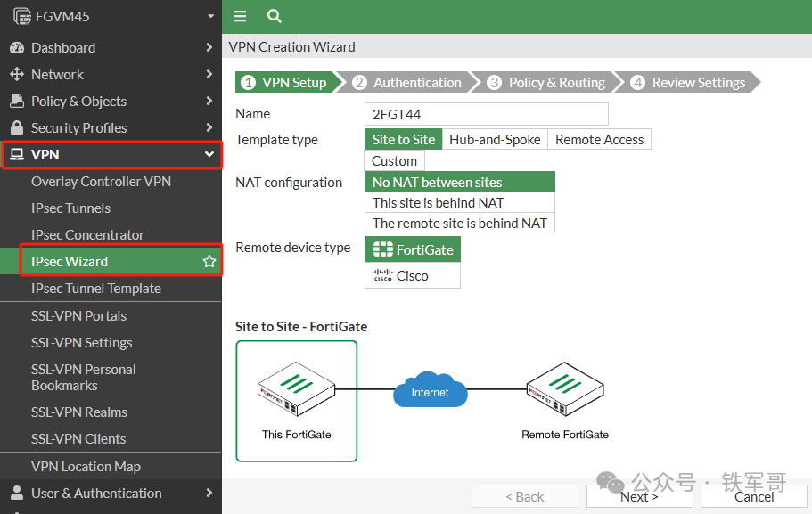Open SSL-VPN Settings
The image size is (812, 514).
[81, 343]
